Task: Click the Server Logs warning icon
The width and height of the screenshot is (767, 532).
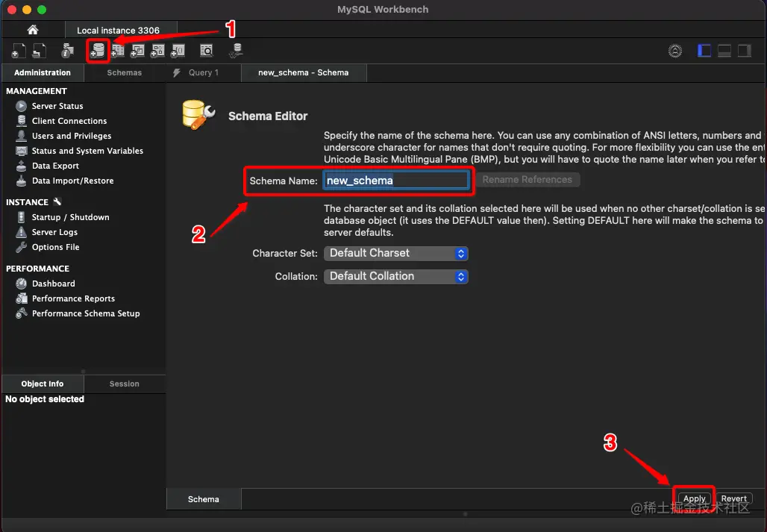Action: coord(21,232)
